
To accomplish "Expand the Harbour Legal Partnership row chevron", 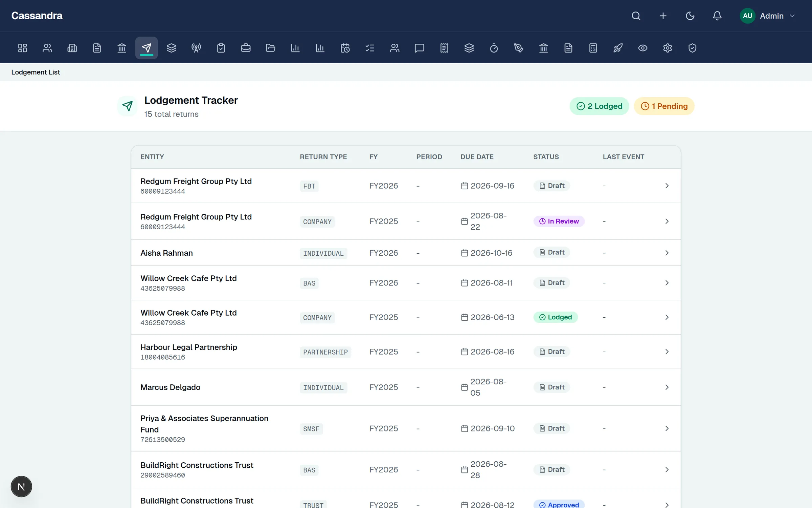I will click(x=667, y=352).
